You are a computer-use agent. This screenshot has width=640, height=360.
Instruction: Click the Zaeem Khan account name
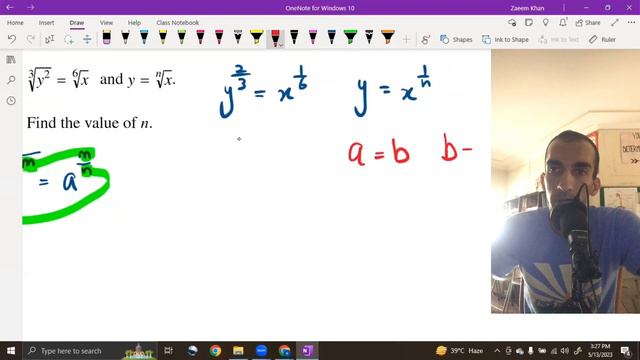[x=527, y=8]
